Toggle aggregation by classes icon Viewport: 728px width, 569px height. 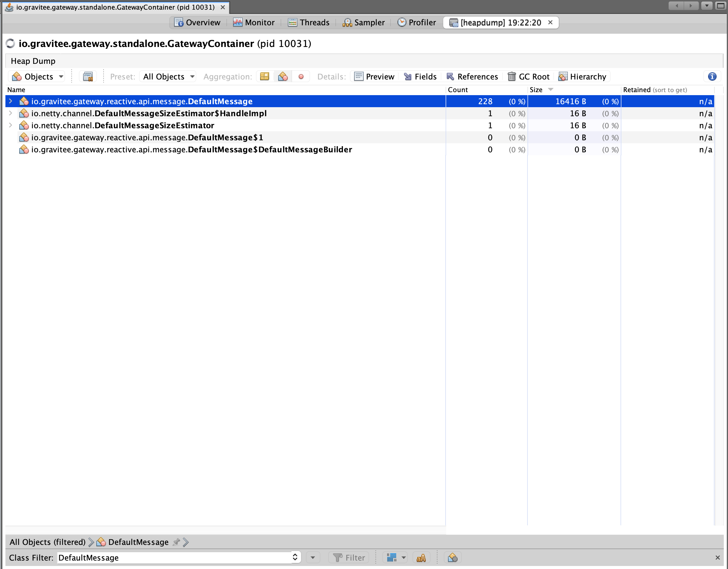[x=283, y=77]
